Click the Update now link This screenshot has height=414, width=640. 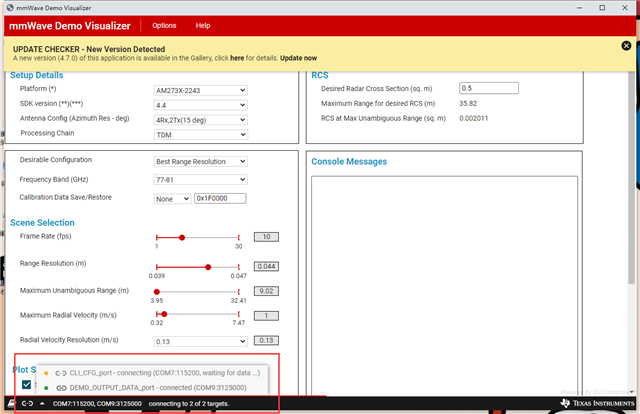298,58
